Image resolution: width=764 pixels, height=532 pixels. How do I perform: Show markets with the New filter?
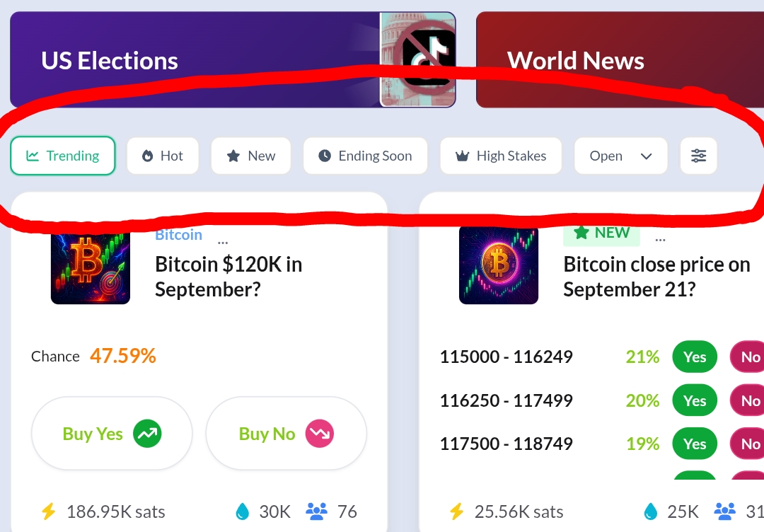(x=251, y=156)
